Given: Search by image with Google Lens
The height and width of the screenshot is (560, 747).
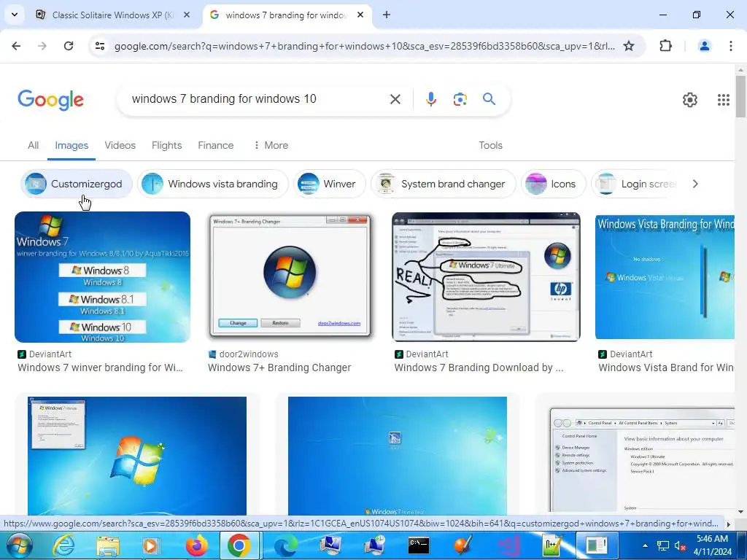Looking at the screenshot, I should click(460, 99).
